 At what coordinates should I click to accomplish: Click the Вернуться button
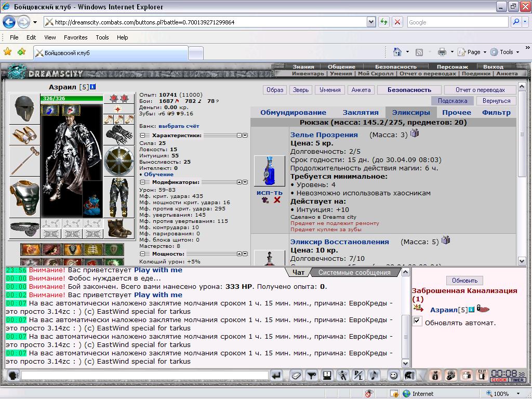click(496, 101)
